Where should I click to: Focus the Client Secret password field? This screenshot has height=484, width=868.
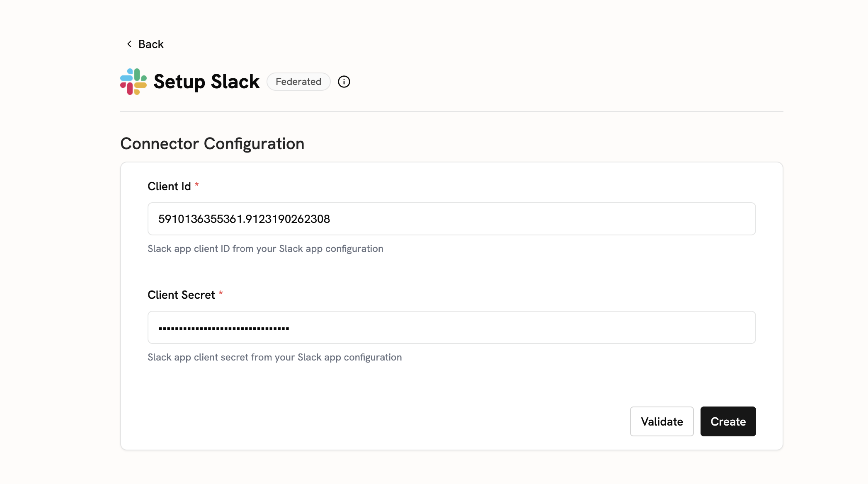pos(451,327)
